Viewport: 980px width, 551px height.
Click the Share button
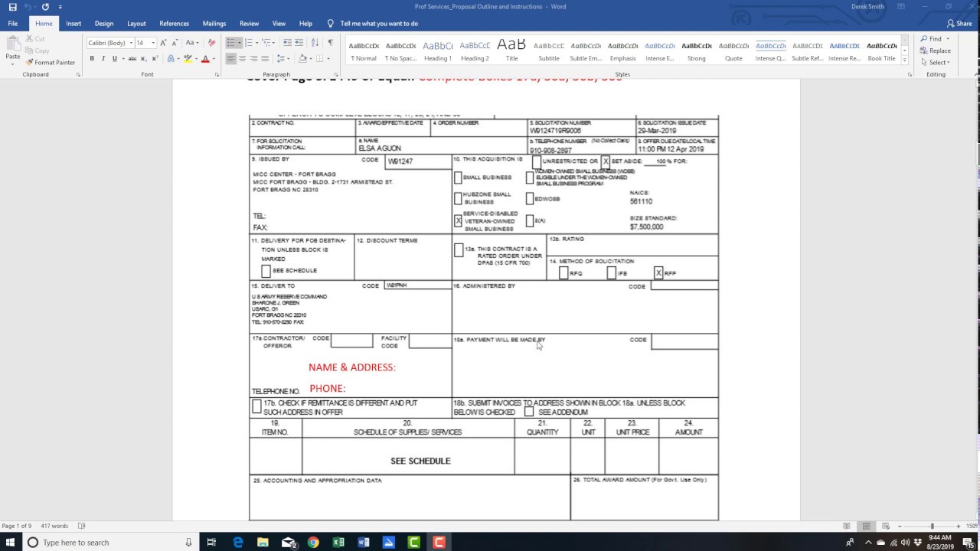click(959, 24)
